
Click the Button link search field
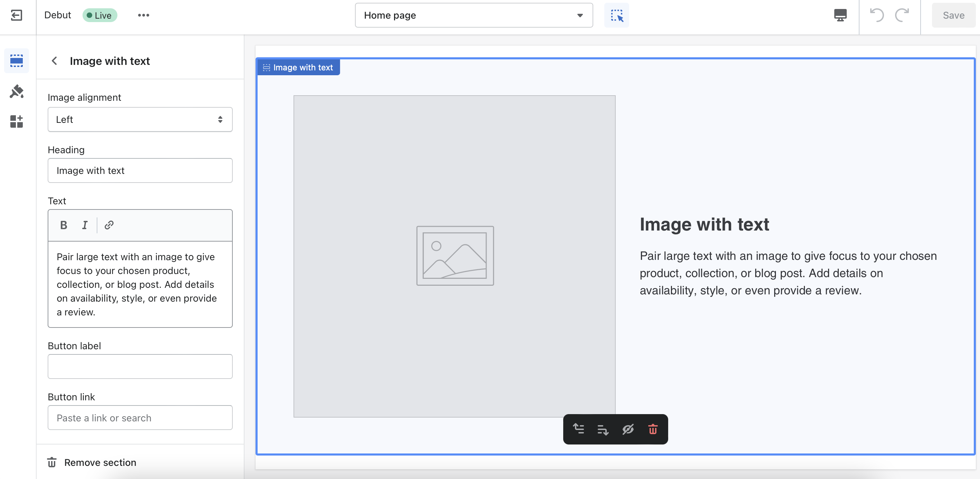tap(140, 418)
